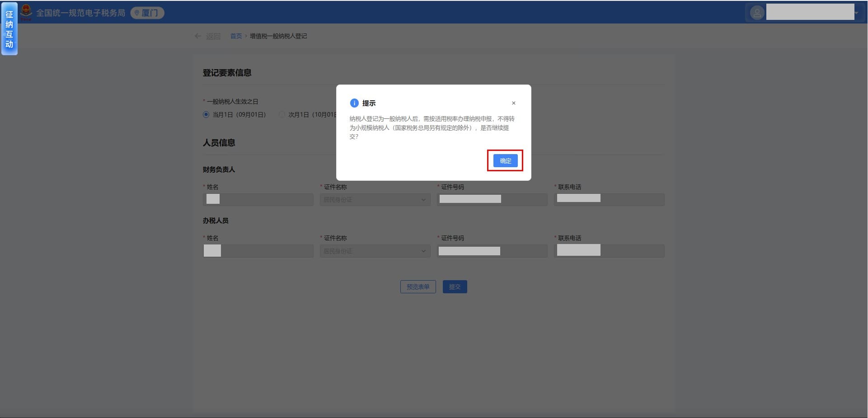Open 财务负责人 证件名称 dropdown
The image size is (868, 418).
(x=375, y=200)
